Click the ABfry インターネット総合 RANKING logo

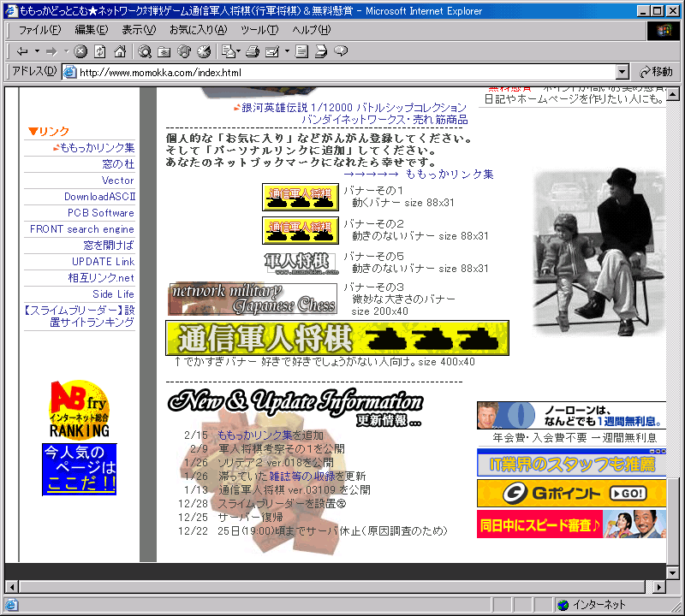[x=79, y=409]
